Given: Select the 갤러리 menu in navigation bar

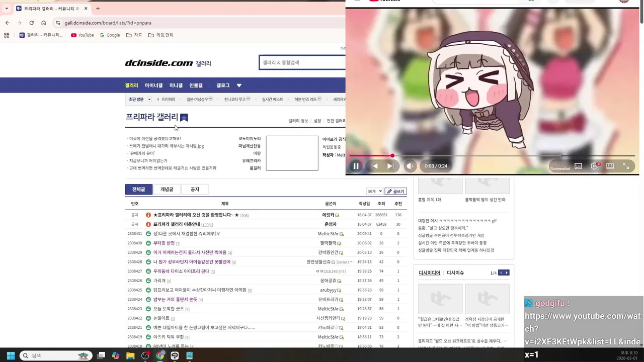Looking at the screenshot, I should pos(131,85).
